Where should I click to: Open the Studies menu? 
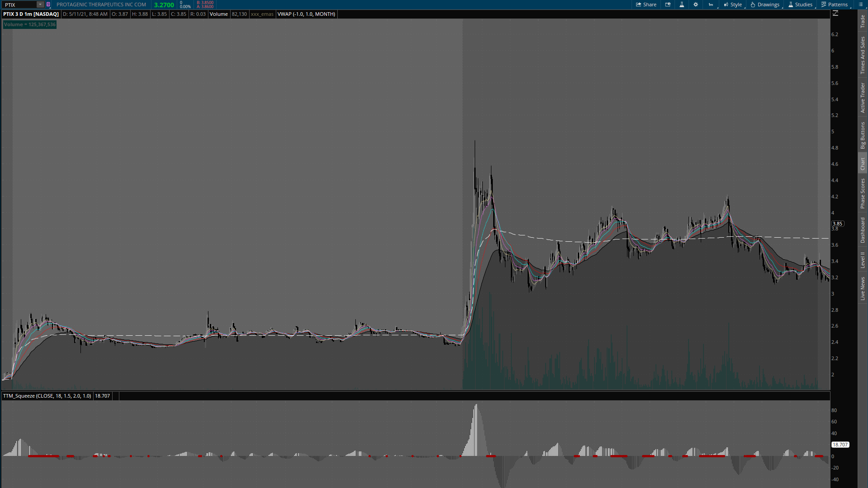[800, 5]
